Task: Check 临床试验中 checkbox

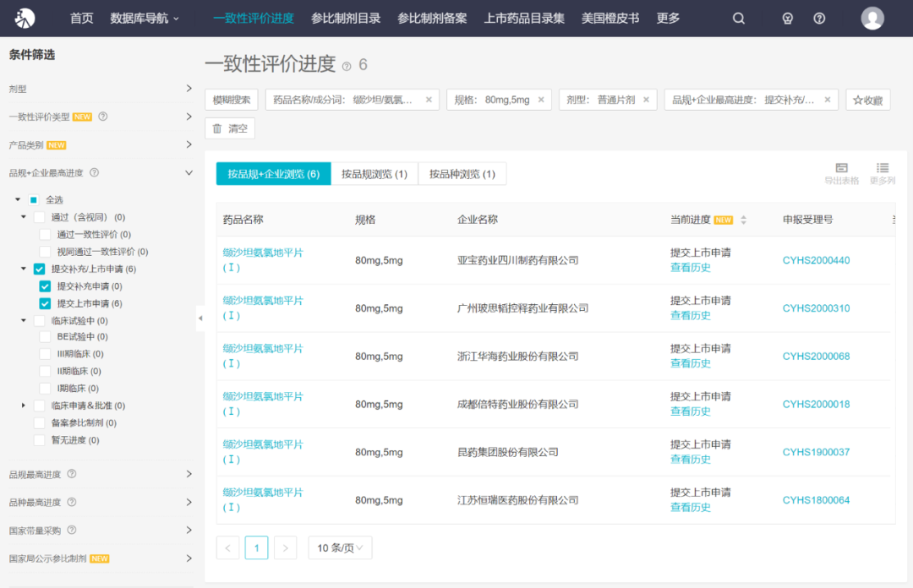Action: 40,321
